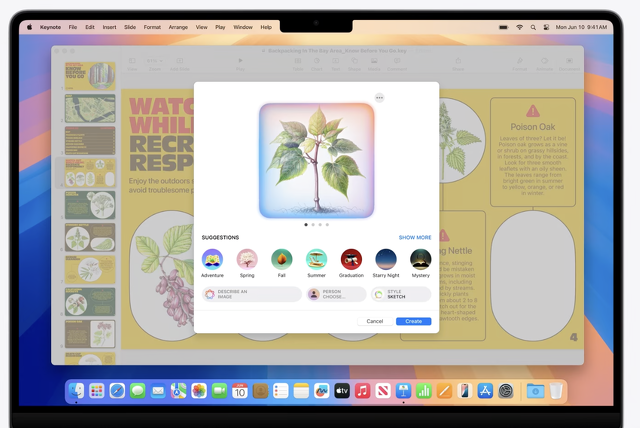Select the Starry Night suggestion

click(x=386, y=260)
